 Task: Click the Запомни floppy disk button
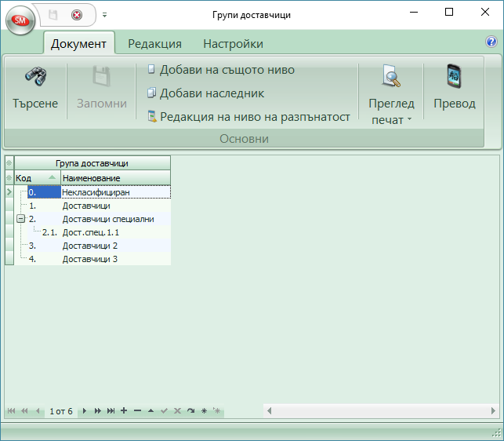(102, 89)
